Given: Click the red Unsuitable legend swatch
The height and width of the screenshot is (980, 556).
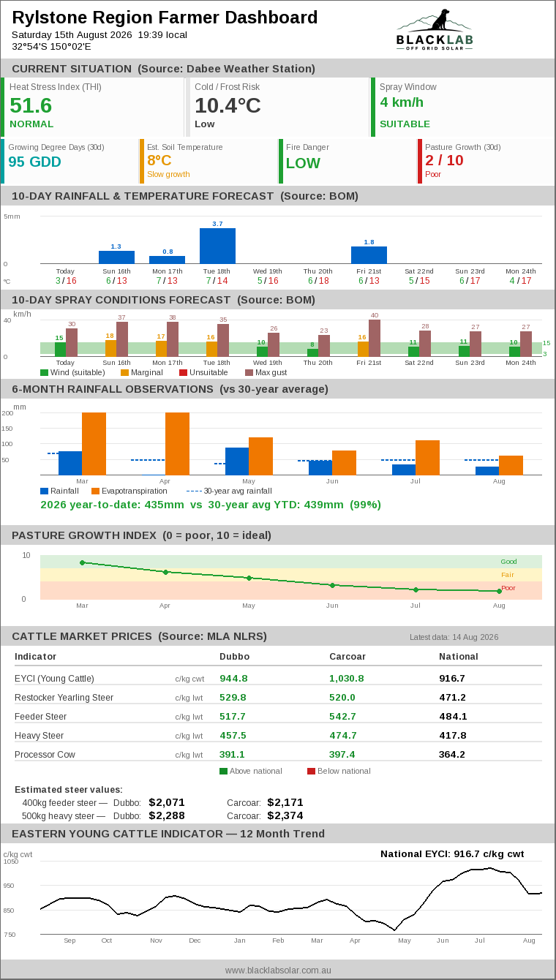Looking at the screenshot, I should [x=183, y=373].
